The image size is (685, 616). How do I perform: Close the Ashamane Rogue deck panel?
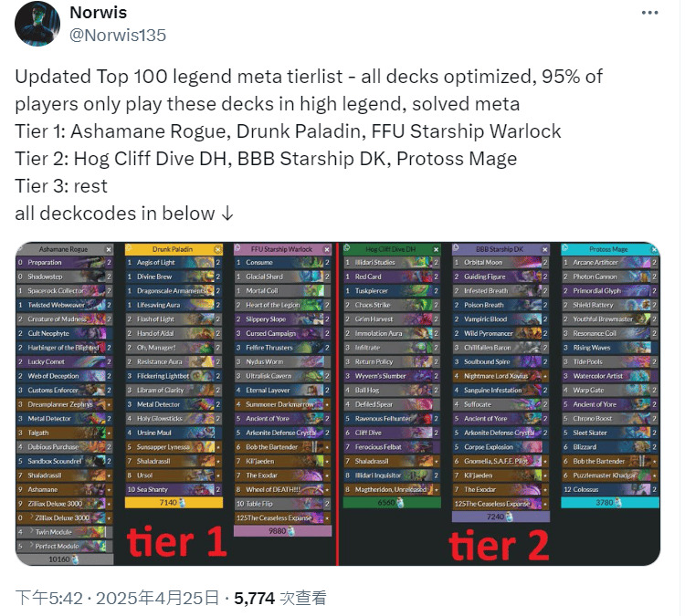click(109, 249)
